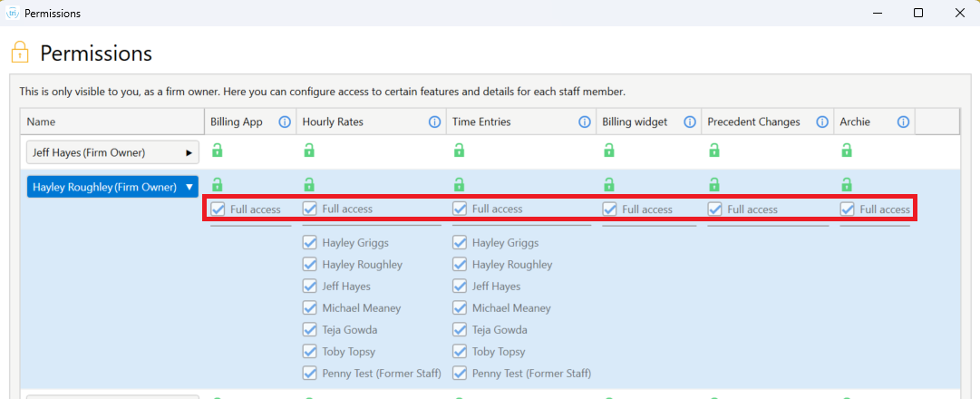Expand the Jeff Hayes (Firm Owner) row
Image resolution: width=980 pixels, height=399 pixels.
pyautogui.click(x=112, y=152)
